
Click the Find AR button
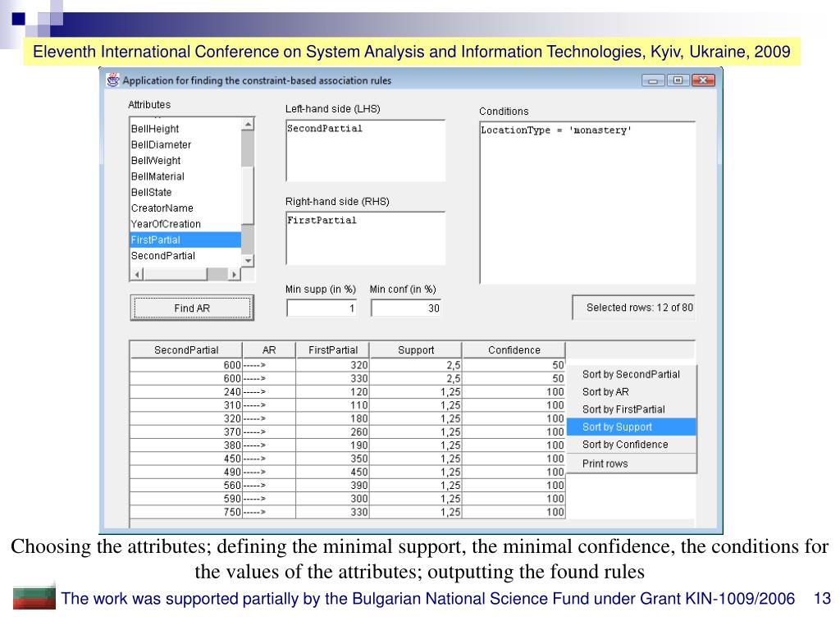pyautogui.click(x=192, y=308)
